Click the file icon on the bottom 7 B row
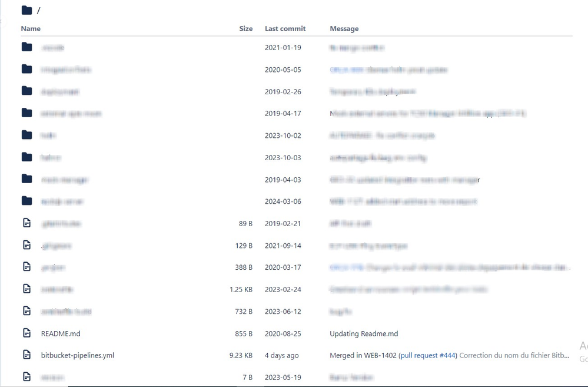This screenshot has width=588, height=387. coord(26,377)
